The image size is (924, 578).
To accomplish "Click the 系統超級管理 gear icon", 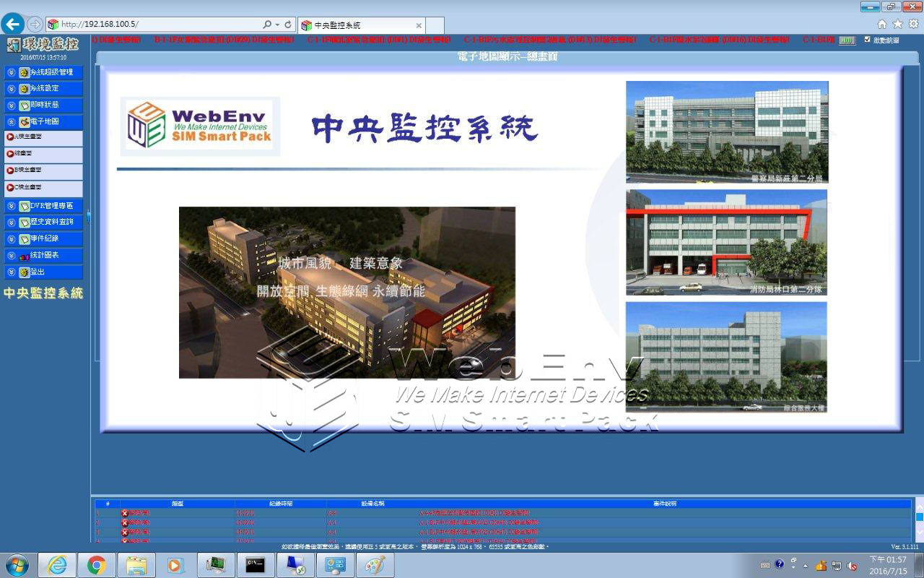I will (x=24, y=72).
